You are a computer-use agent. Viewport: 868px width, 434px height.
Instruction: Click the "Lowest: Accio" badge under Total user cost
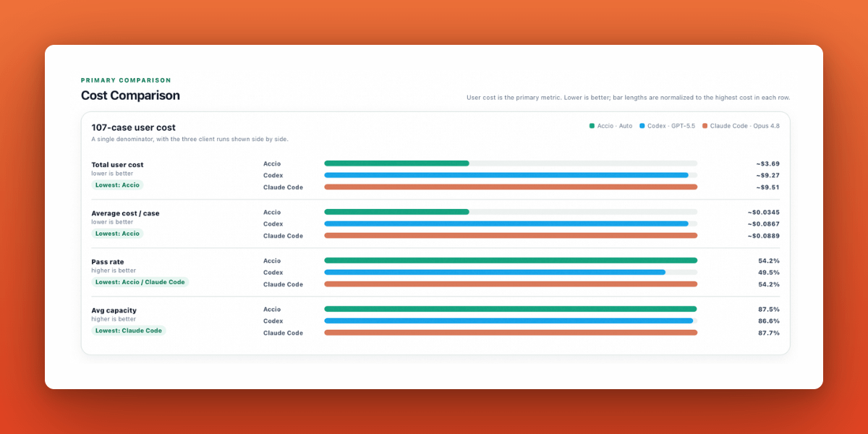117,185
